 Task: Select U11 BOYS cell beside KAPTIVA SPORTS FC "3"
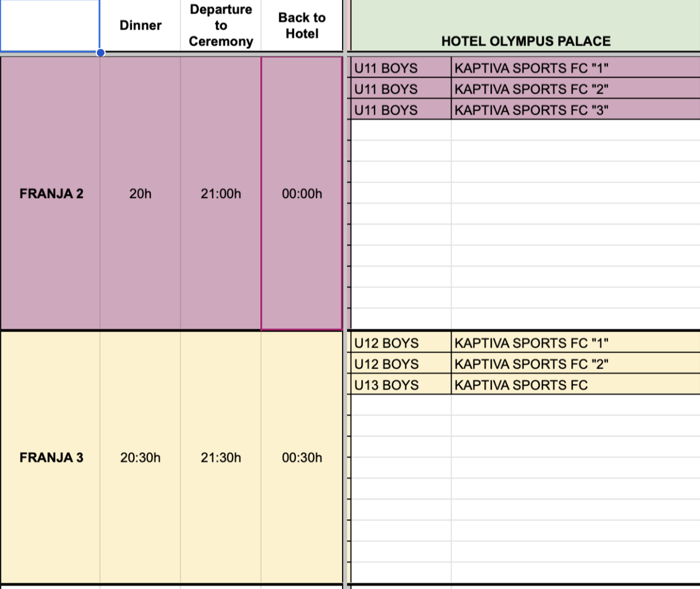pos(401,110)
